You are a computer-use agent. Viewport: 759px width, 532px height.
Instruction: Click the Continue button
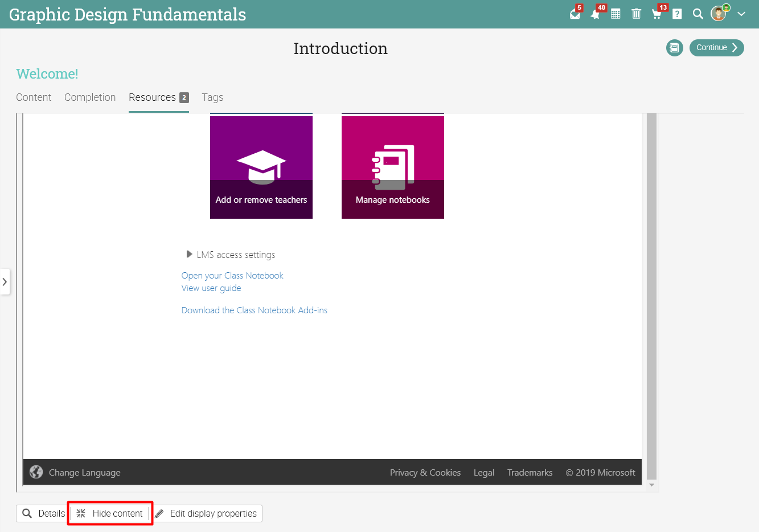point(717,48)
